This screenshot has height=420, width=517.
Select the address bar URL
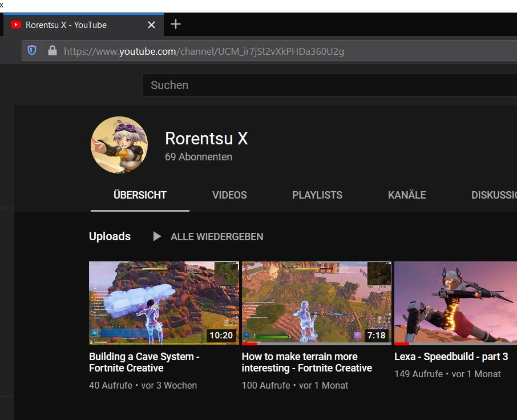pyautogui.click(x=204, y=51)
